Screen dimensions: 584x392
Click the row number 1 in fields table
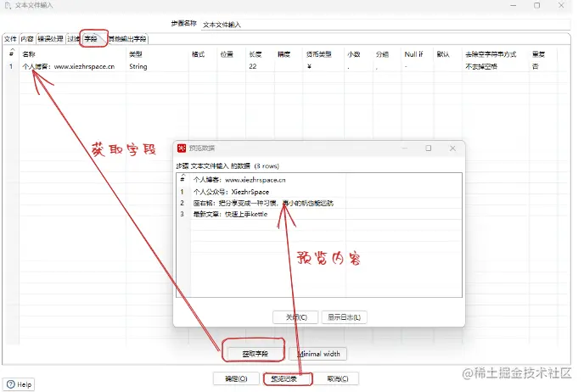(11, 66)
